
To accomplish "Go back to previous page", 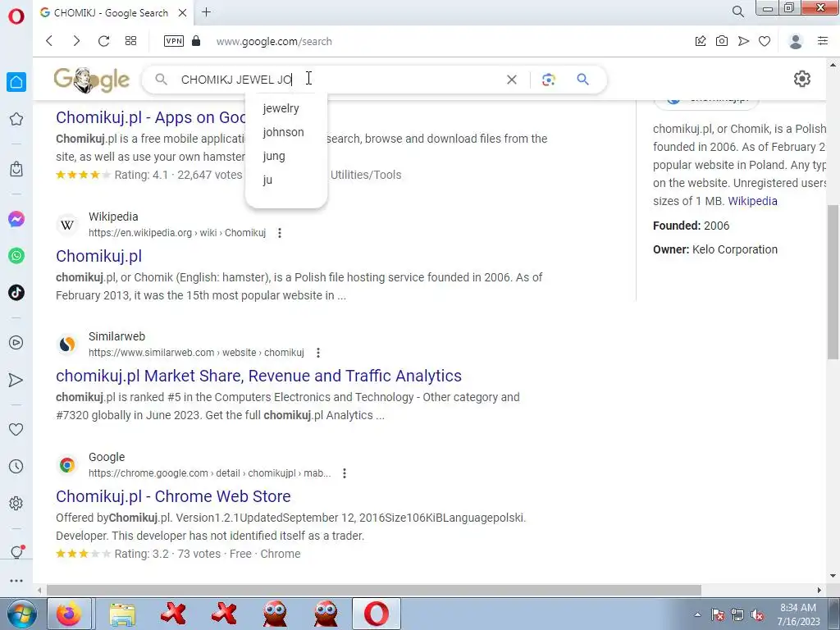I will [49, 41].
